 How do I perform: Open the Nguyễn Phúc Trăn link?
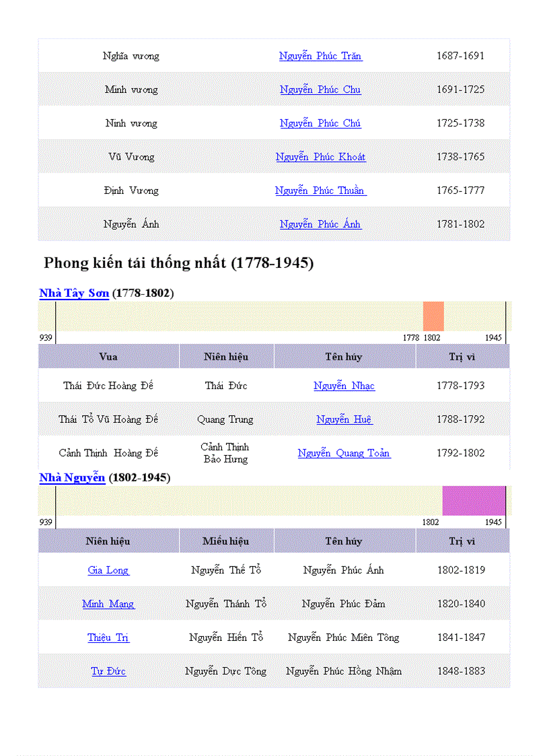click(x=320, y=56)
